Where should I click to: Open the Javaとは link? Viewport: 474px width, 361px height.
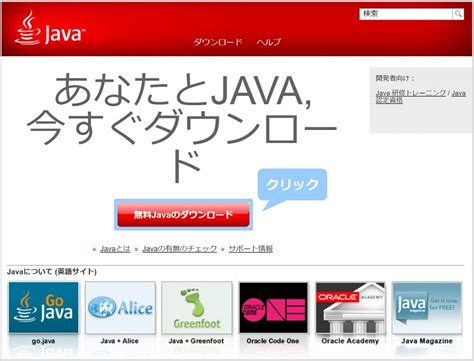(115, 249)
